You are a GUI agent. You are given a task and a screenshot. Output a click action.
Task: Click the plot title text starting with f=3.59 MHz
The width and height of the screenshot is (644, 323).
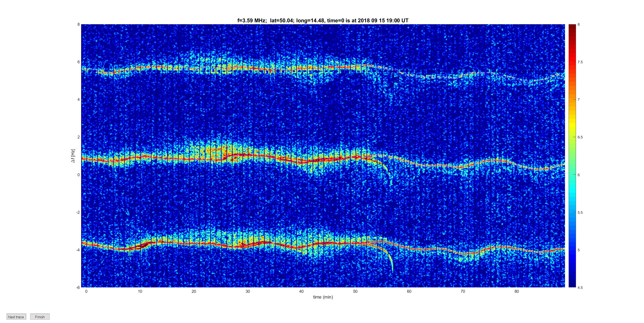tap(323, 21)
